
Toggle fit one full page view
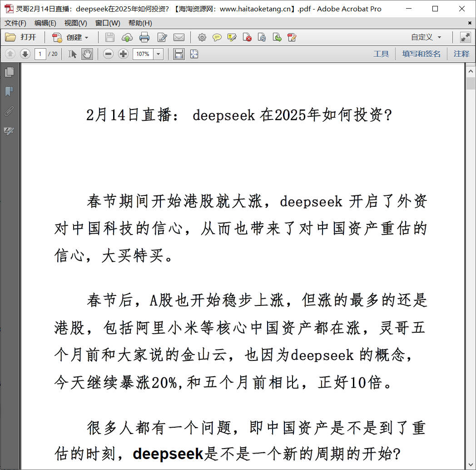pyautogui.click(x=194, y=54)
